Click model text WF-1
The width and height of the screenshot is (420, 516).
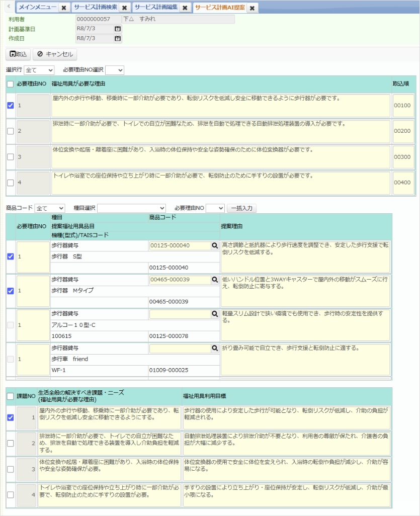(58, 370)
